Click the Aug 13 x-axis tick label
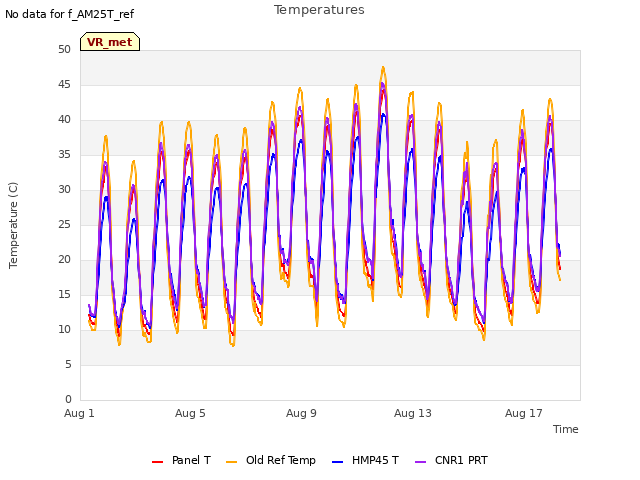The height and width of the screenshot is (480, 640). point(413,413)
